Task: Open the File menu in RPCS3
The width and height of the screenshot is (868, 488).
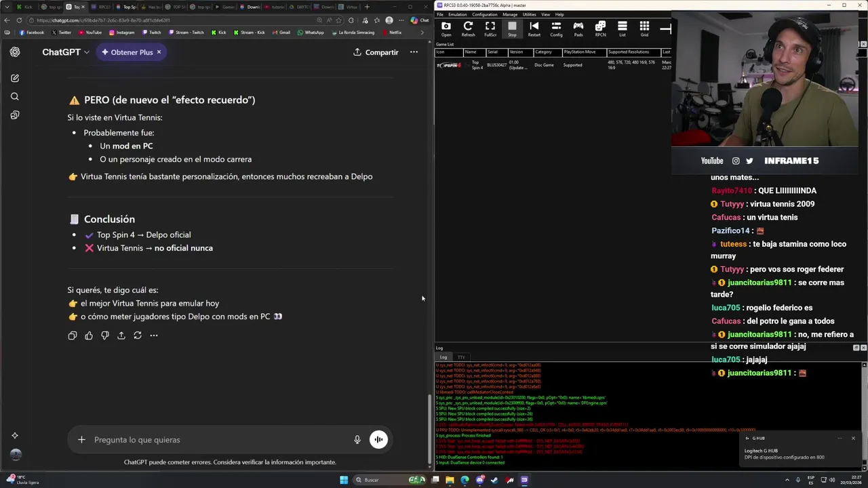Action: pyautogui.click(x=440, y=14)
